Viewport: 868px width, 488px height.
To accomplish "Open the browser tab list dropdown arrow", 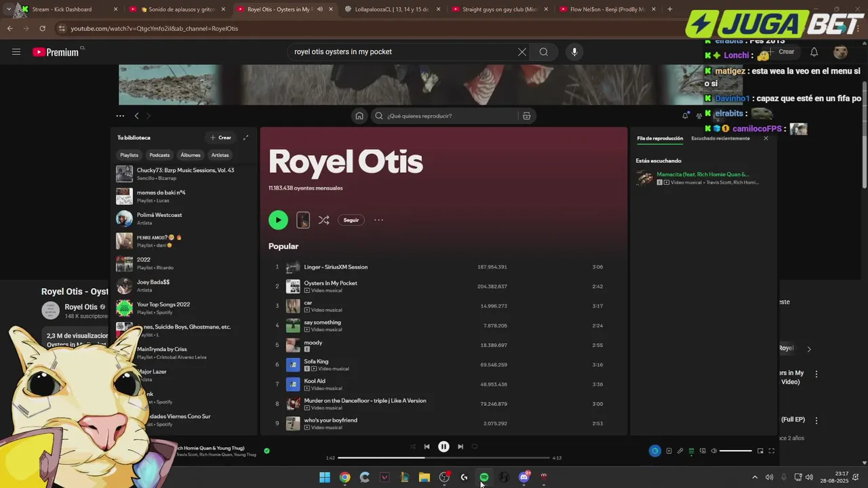I will coord(8,9).
